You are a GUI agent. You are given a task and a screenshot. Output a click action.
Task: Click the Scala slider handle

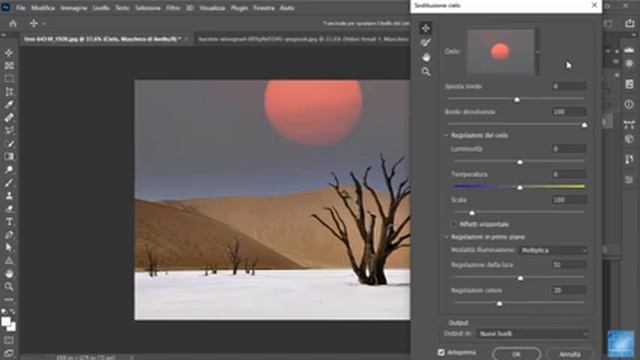(x=472, y=213)
